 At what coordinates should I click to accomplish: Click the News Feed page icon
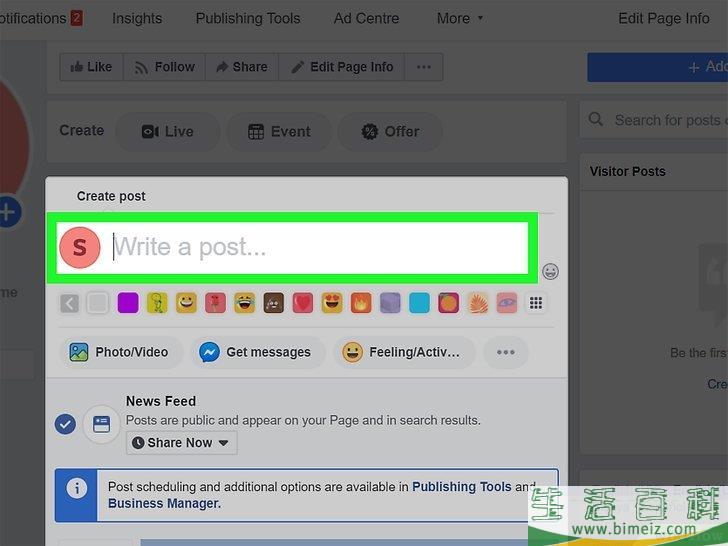[x=101, y=424]
